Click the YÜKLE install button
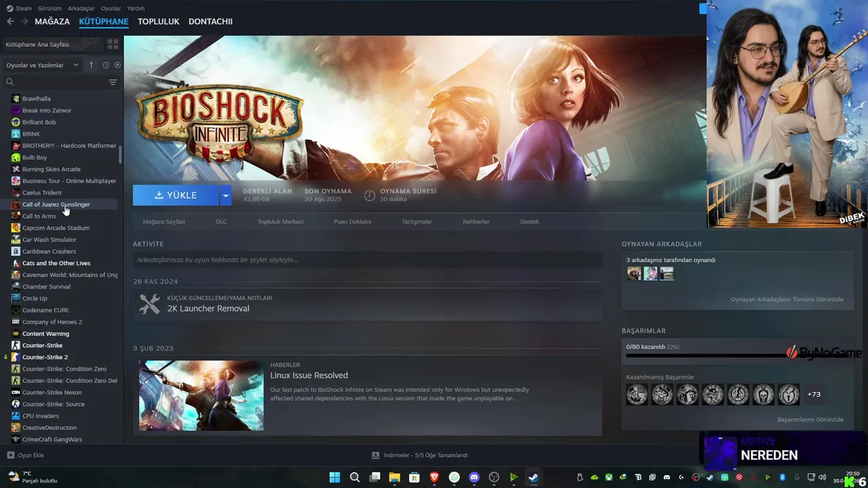 [176, 195]
